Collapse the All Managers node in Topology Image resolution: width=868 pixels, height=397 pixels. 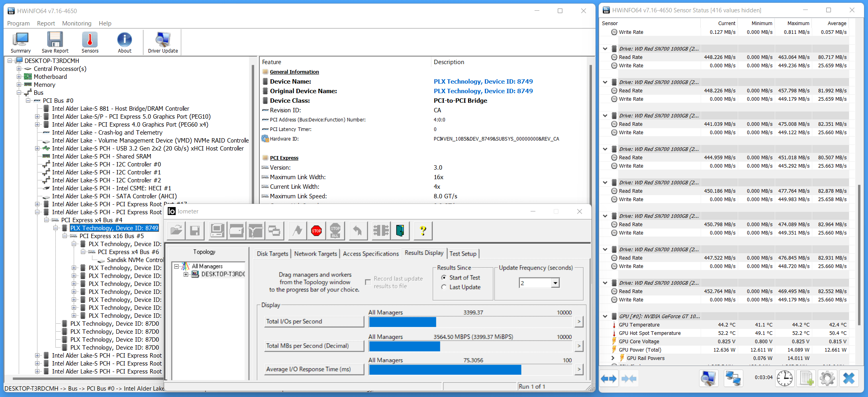176,266
